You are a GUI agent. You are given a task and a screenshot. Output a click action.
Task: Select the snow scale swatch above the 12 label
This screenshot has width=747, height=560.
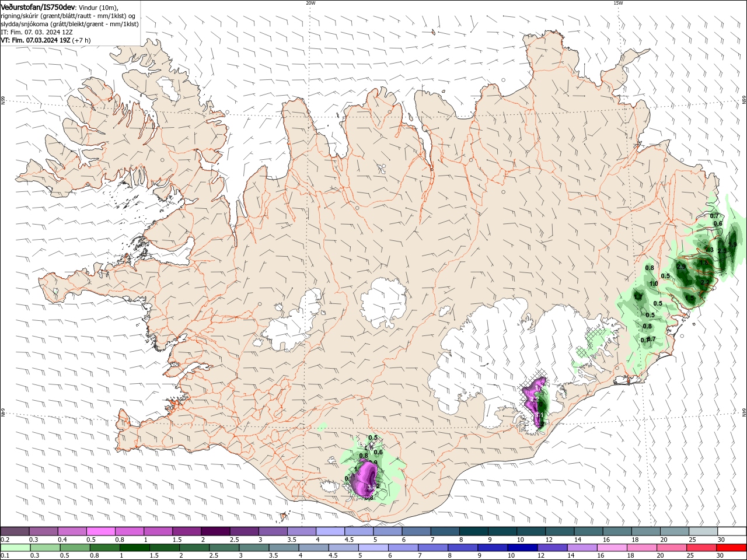tap(558, 531)
